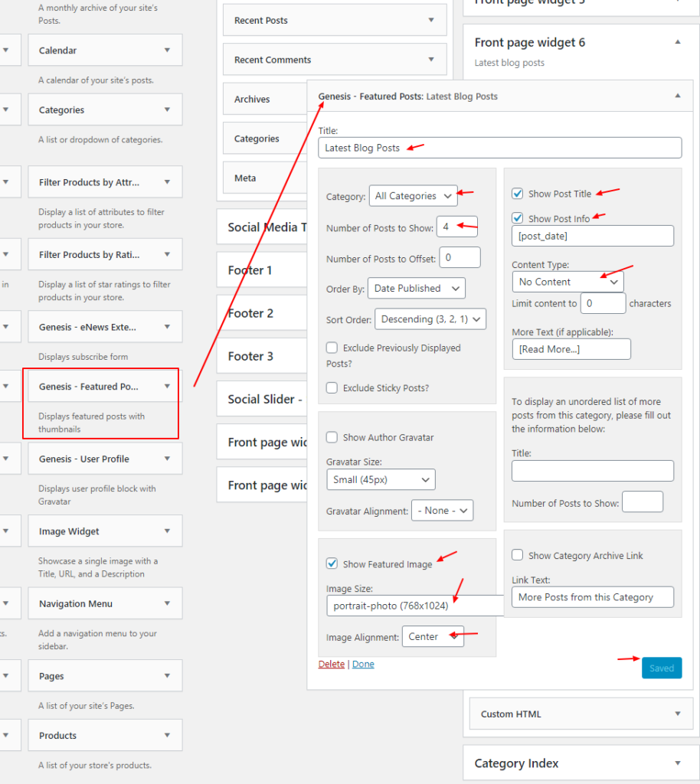Open the Image Size dropdown
The image size is (700, 784).
pyautogui.click(x=415, y=606)
